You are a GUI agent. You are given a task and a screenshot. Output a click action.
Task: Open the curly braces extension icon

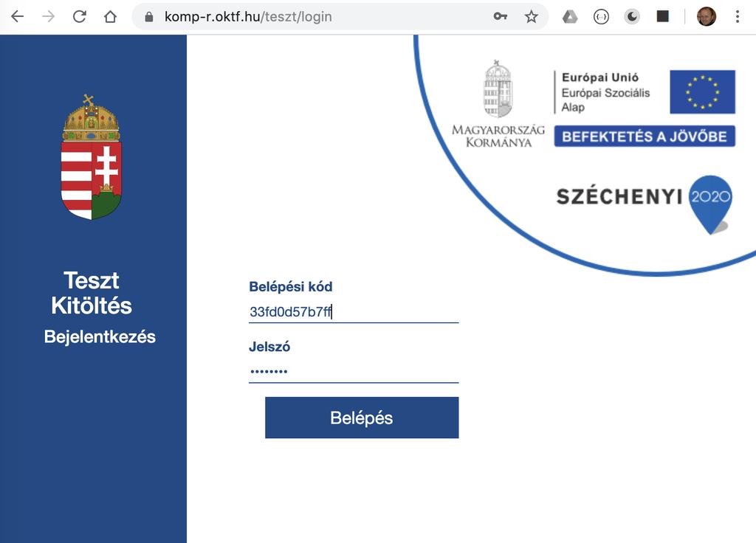[x=601, y=17]
